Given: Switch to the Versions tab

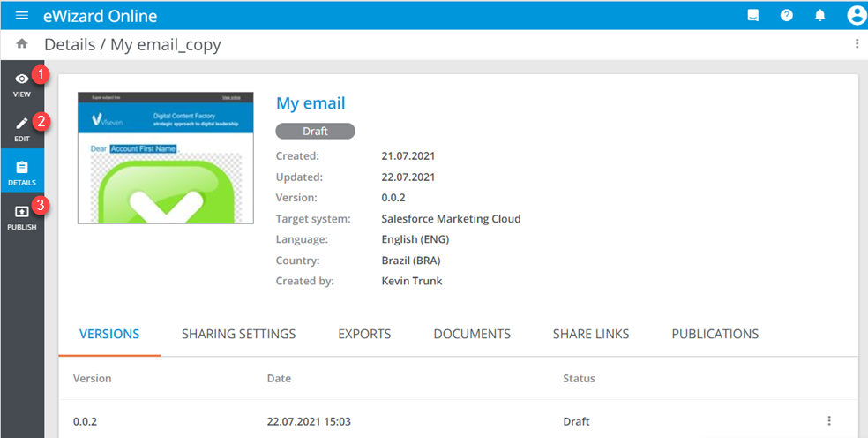Looking at the screenshot, I should 109,334.
